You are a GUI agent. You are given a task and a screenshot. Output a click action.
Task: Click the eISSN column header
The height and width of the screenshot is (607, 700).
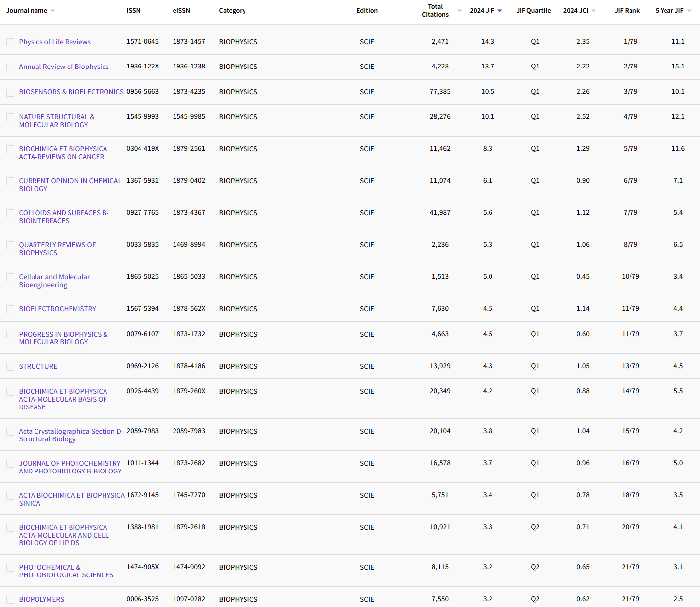(x=181, y=10)
